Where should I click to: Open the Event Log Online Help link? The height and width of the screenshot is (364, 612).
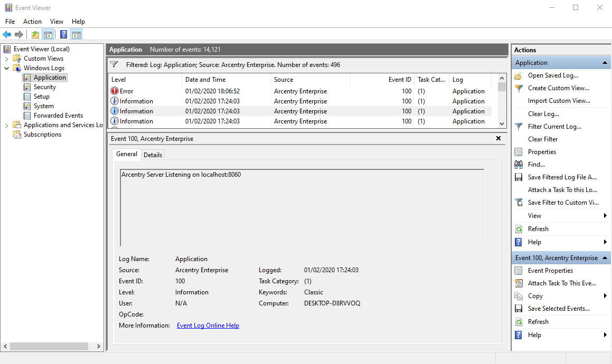tap(208, 325)
